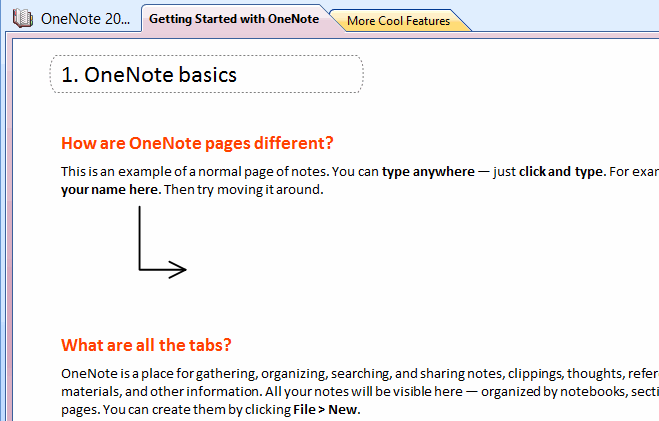Select heading 'What are all the tabs?'
The image size is (659, 421).
146,345
